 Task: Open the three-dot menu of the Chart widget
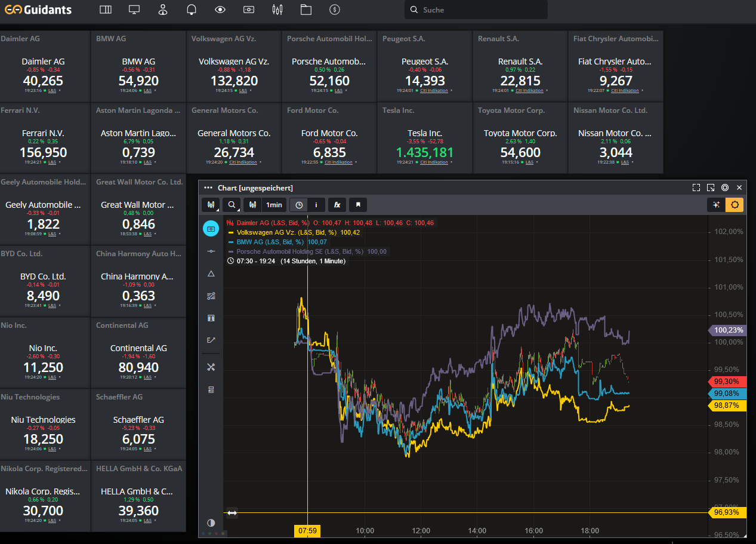[208, 188]
